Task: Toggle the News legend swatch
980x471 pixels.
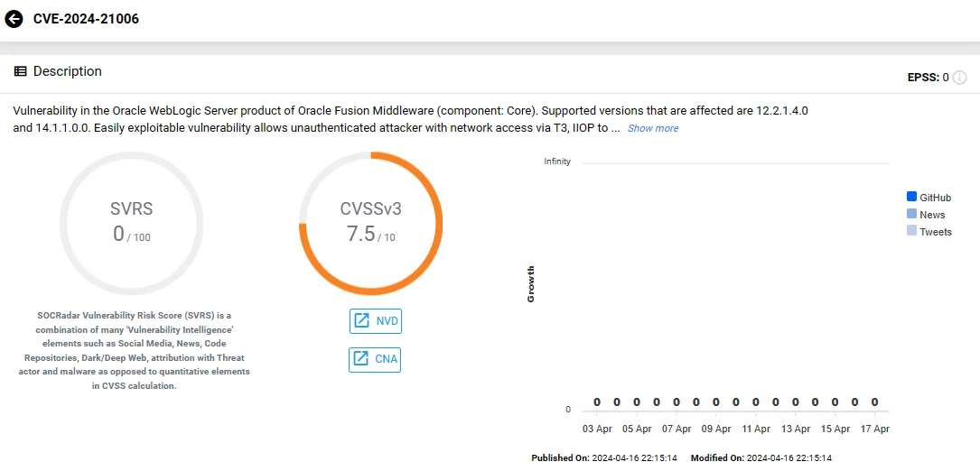Action: (911, 214)
